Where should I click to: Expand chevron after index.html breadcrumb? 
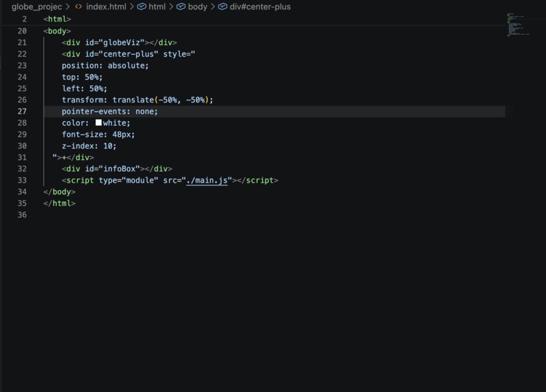131,7
